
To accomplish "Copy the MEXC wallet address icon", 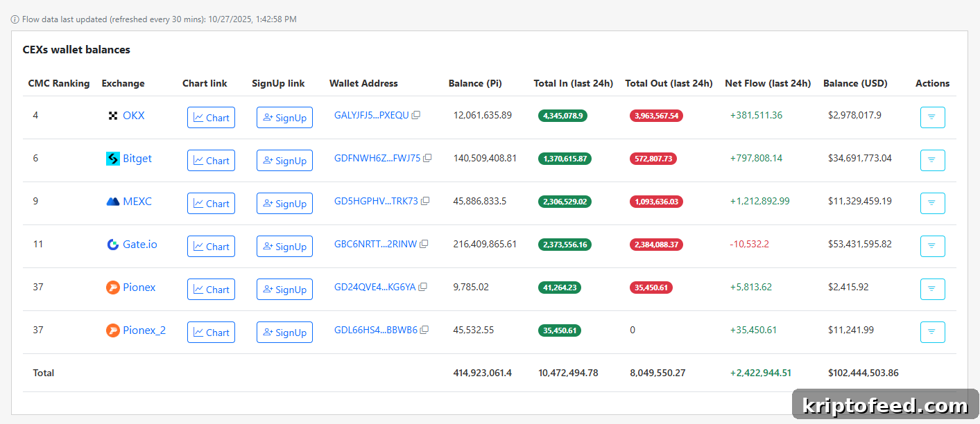I will click(x=425, y=202).
